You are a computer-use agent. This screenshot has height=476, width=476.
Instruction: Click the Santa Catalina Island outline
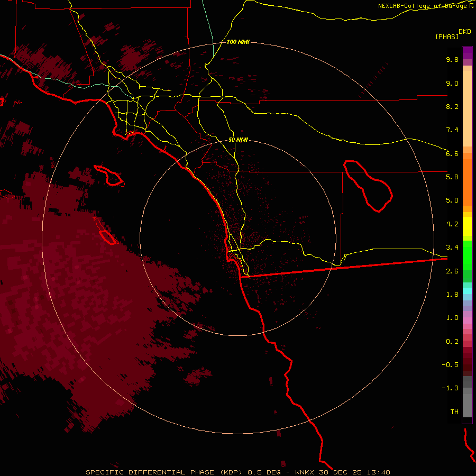(x=109, y=176)
